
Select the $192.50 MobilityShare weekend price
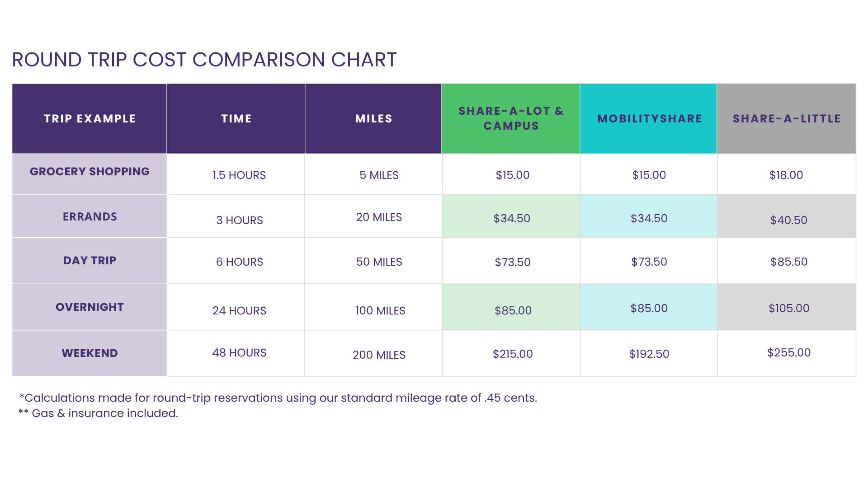point(649,354)
